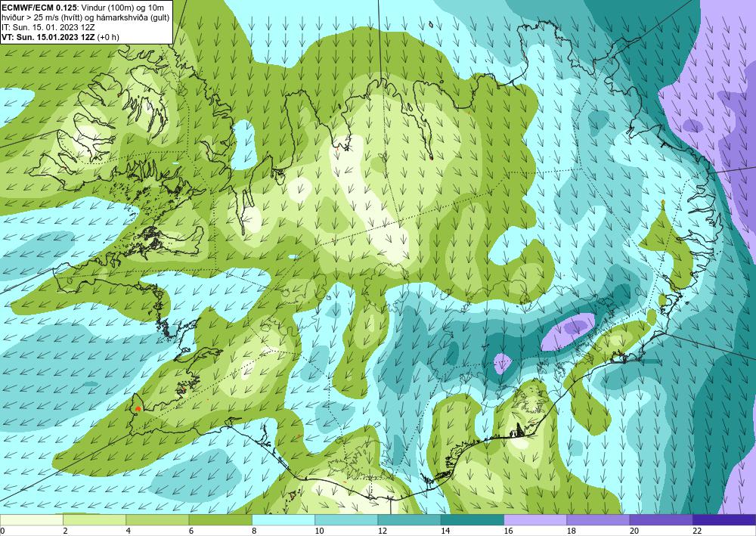The height and width of the screenshot is (536, 756).
Task: Click the legend label "4"
Action: tap(129, 531)
